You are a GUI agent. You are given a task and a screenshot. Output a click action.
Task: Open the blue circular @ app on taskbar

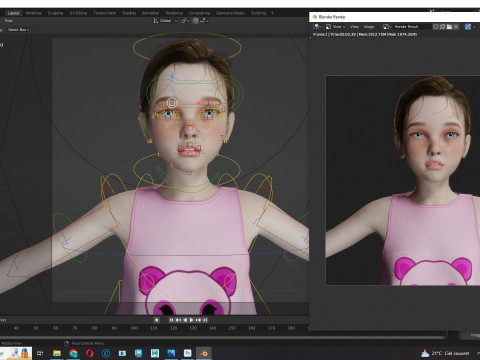pyautogui.click(x=106, y=353)
